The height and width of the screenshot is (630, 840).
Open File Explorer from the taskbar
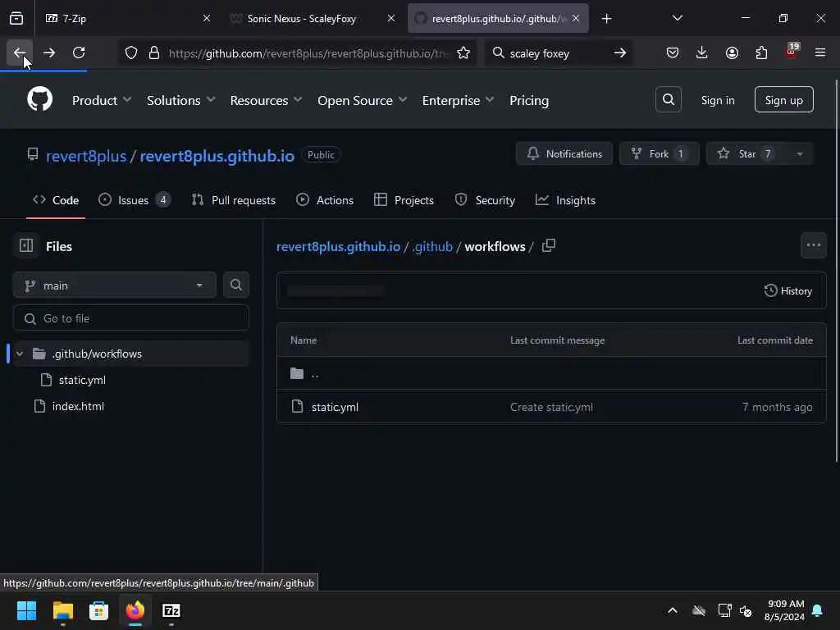(x=62, y=610)
